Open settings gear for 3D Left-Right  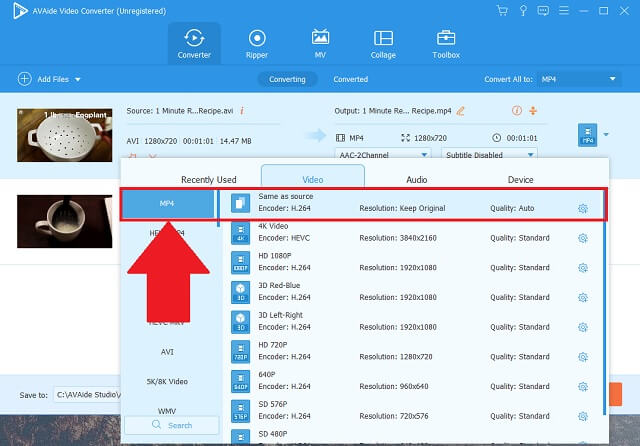tap(583, 327)
